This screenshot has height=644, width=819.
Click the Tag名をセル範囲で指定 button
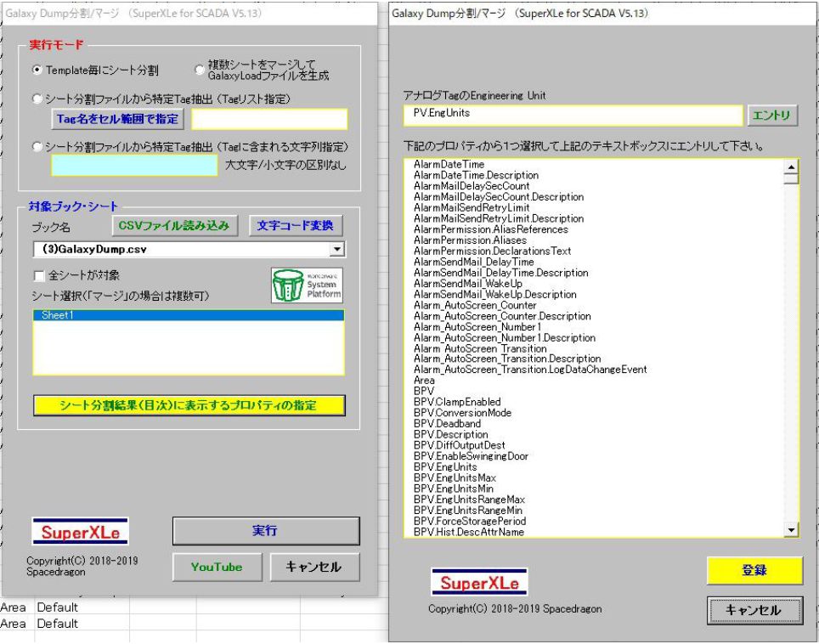[x=117, y=119]
